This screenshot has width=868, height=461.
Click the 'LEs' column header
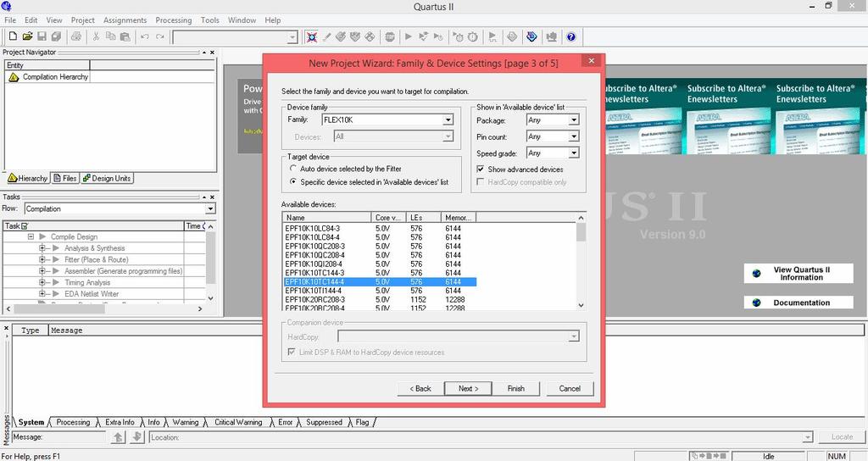424,218
